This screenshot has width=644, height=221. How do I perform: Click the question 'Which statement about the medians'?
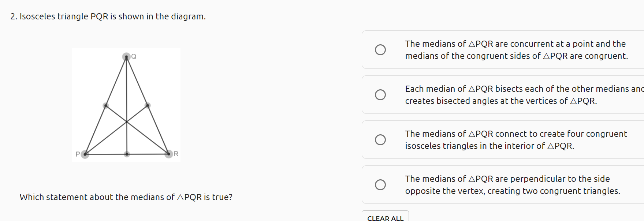[126, 197]
